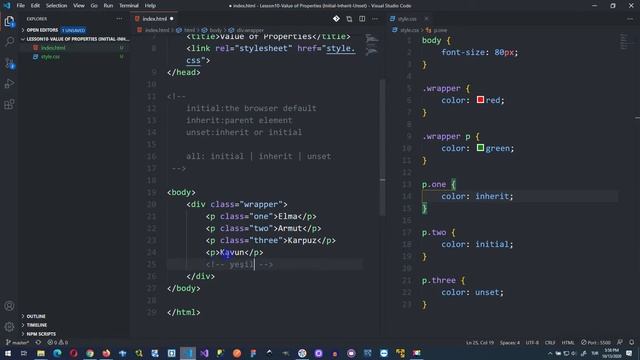Open the File menu
Viewport: 640px width, 360px height.
pyautogui.click(x=20, y=6)
